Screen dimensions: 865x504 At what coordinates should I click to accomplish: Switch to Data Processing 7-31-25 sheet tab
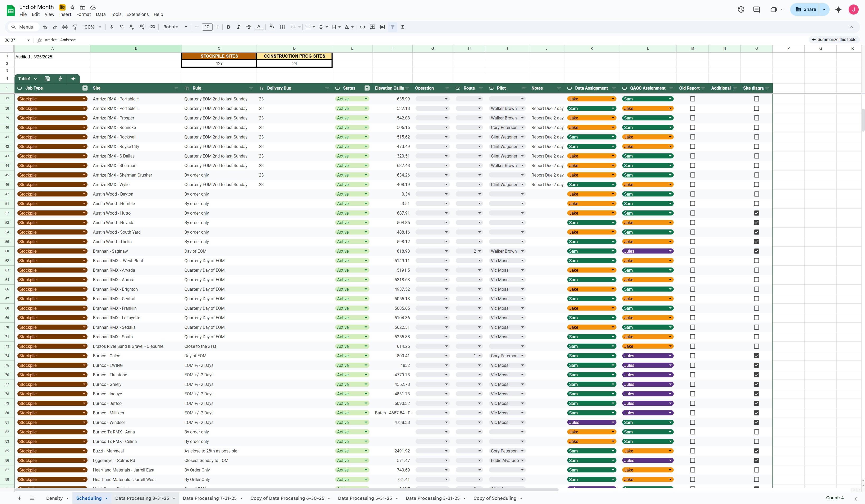tap(209, 498)
